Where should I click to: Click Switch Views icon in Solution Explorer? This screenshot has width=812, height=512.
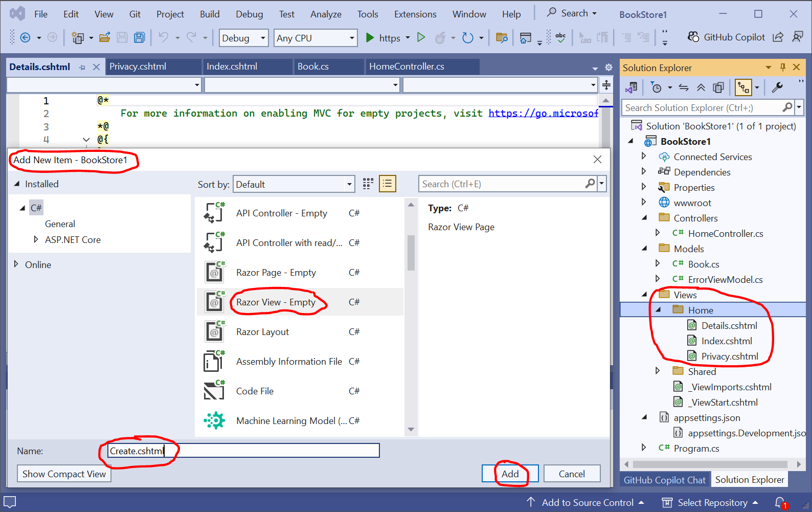631,87
